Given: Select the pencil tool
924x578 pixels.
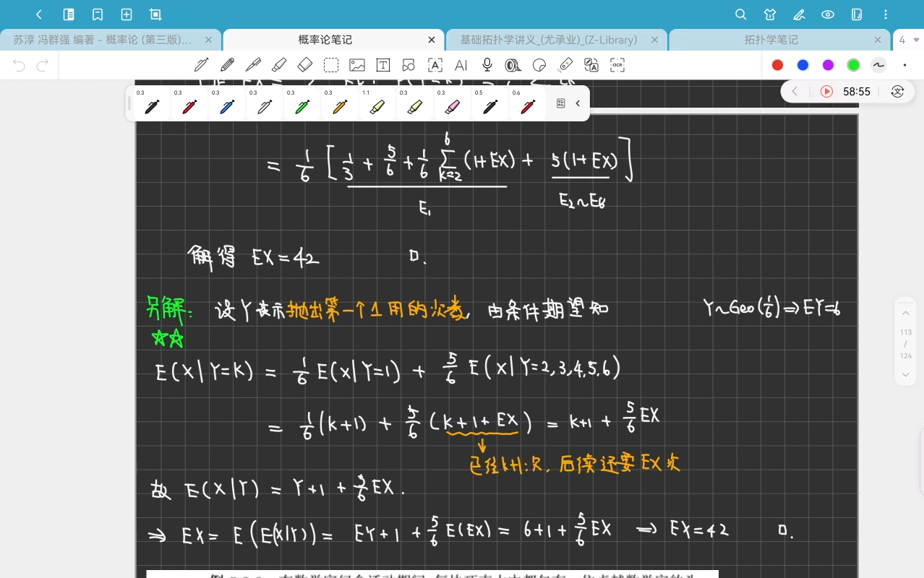Looking at the screenshot, I should (227, 65).
